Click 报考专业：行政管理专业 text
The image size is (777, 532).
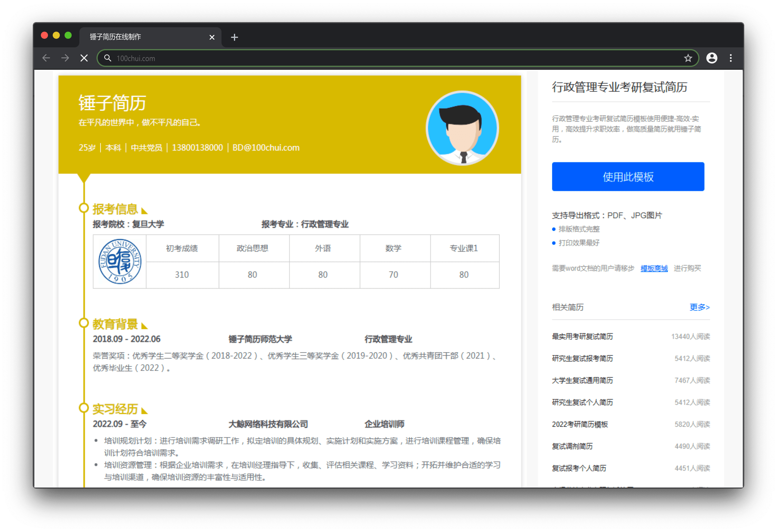pyautogui.click(x=305, y=224)
